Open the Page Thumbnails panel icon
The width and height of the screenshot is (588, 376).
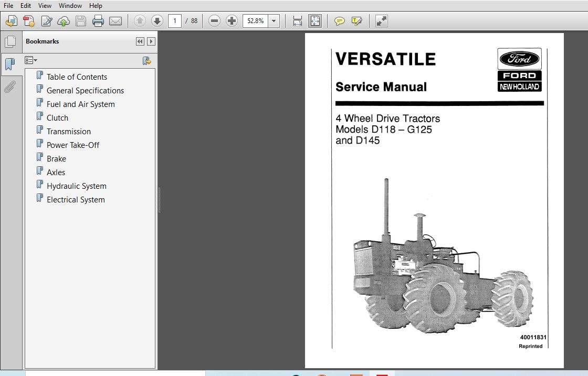coord(10,41)
